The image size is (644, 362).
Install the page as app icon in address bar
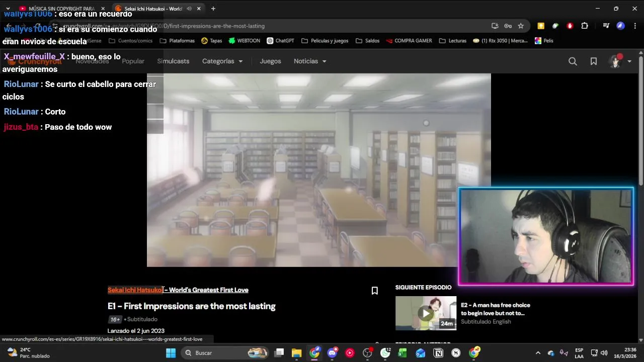tap(495, 26)
